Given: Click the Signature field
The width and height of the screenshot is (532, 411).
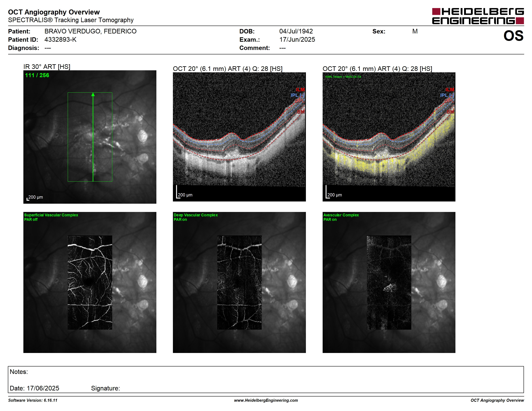Looking at the screenshot, I should (105, 388).
